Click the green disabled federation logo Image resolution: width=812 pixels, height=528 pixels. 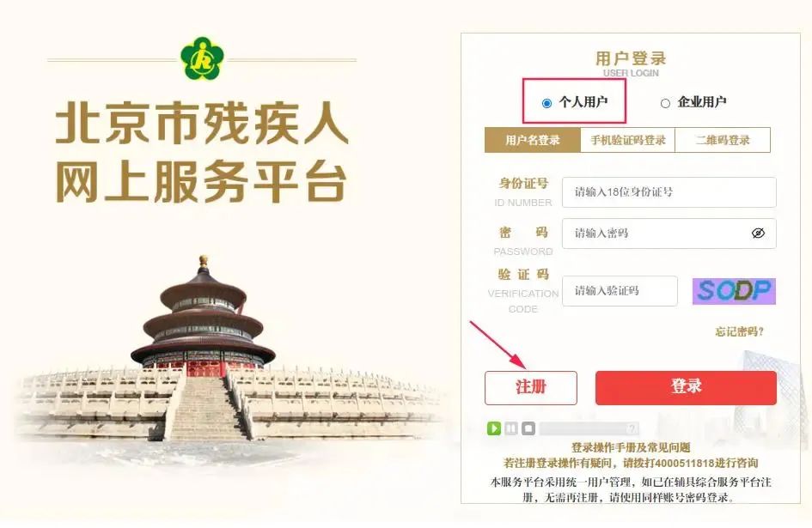pos(202,58)
